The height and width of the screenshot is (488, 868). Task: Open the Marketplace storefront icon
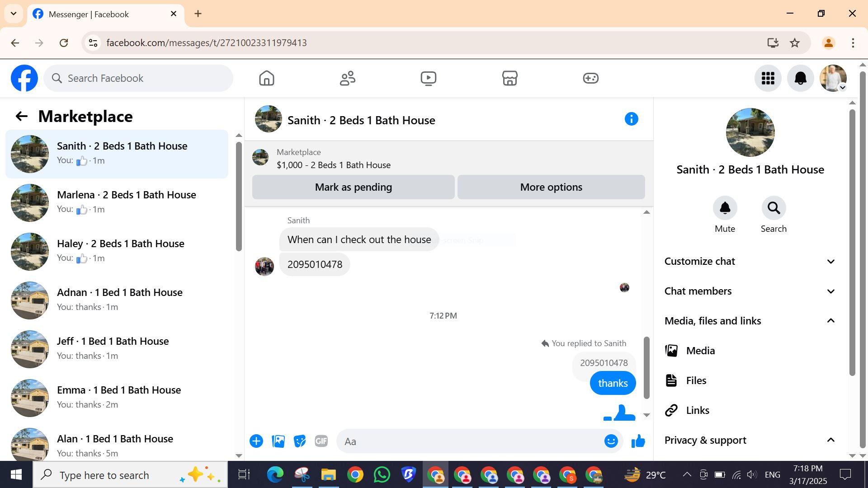click(509, 78)
